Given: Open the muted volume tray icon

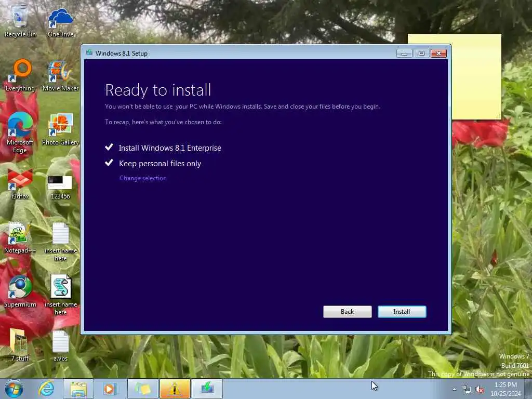Looking at the screenshot, I should (x=480, y=390).
